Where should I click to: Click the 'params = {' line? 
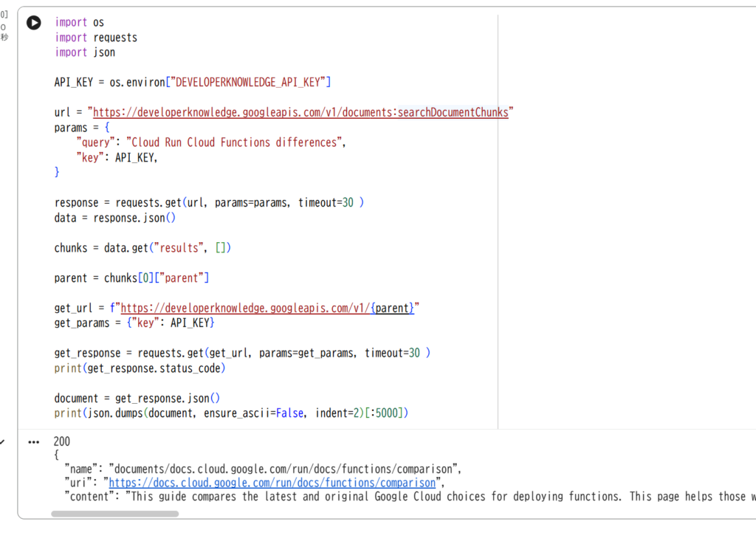tap(82, 128)
